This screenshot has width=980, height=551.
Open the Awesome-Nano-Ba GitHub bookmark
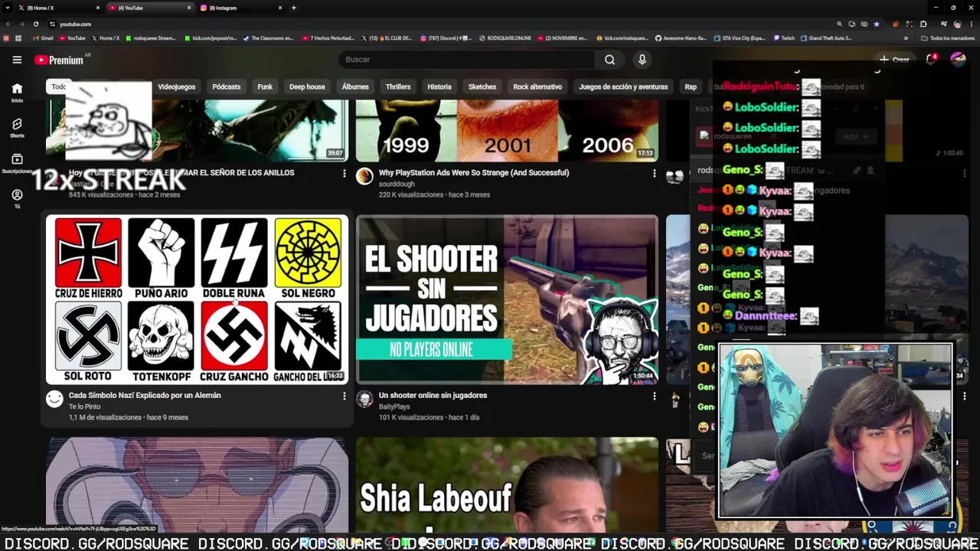pos(680,38)
